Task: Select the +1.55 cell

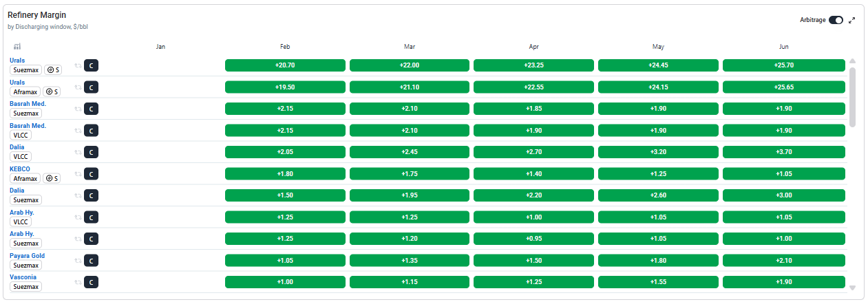Action: click(658, 282)
